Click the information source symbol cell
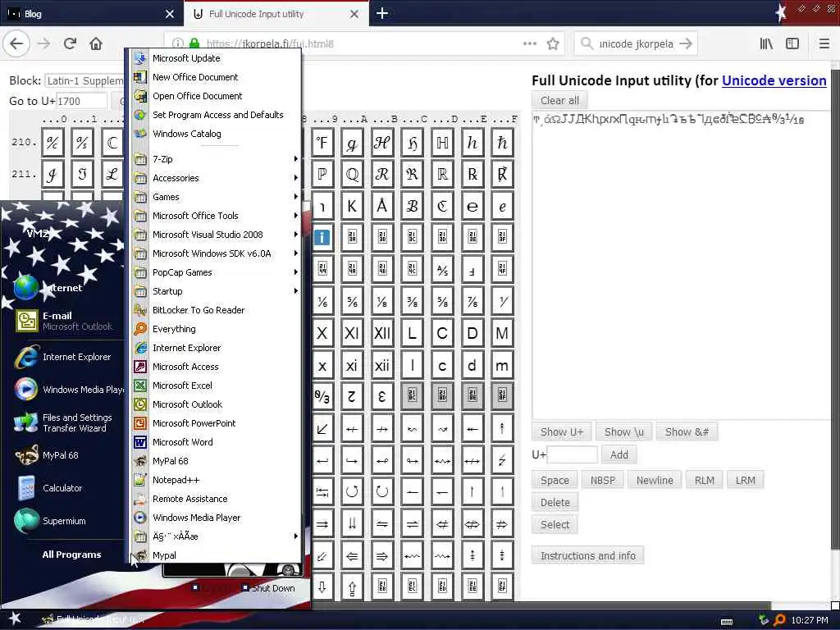This screenshot has width=840, height=630. coord(322,237)
